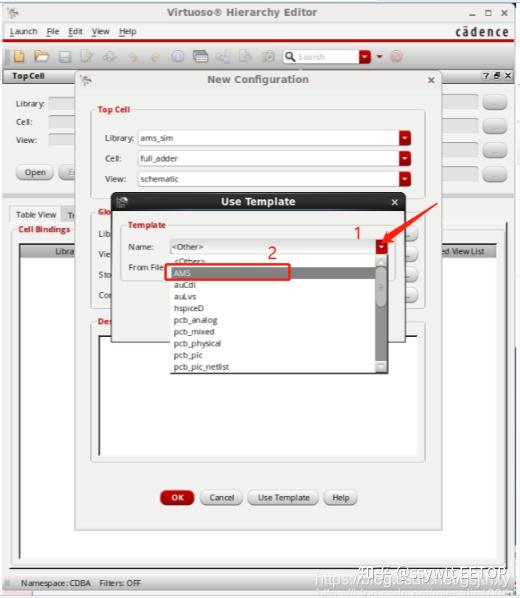Click the red OK button
Viewport: 520px width, 598px height.
tap(177, 497)
